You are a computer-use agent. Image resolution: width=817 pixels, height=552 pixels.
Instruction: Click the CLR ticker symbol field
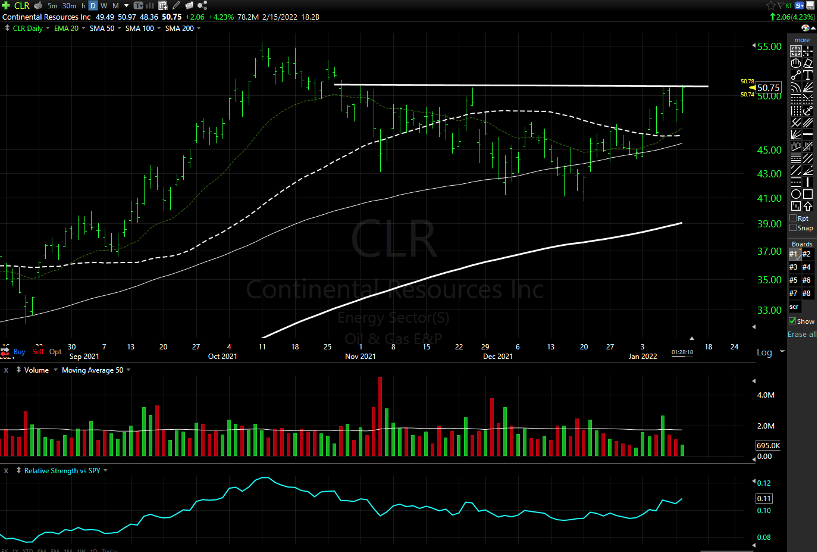(x=22, y=6)
